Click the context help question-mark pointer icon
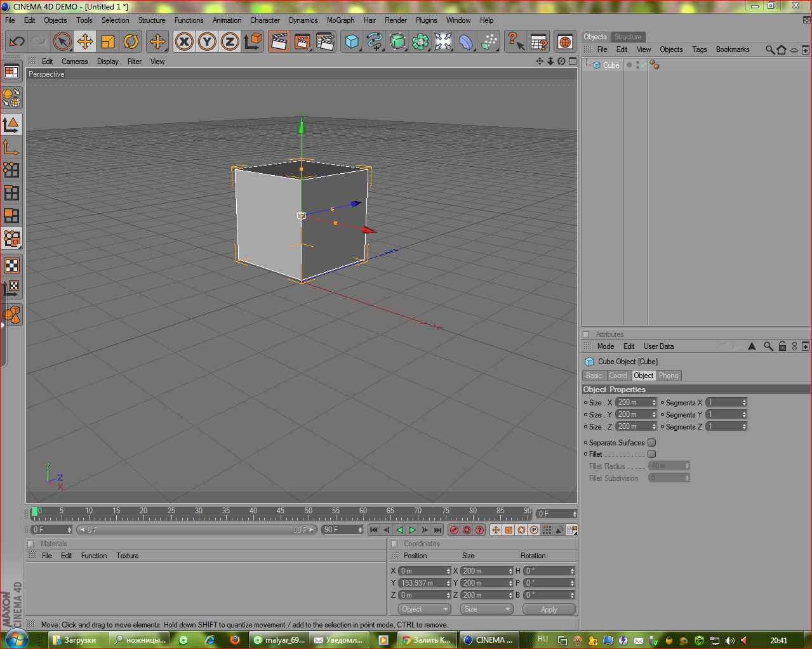This screenshot has height=649, width=812. coord(516,42)
